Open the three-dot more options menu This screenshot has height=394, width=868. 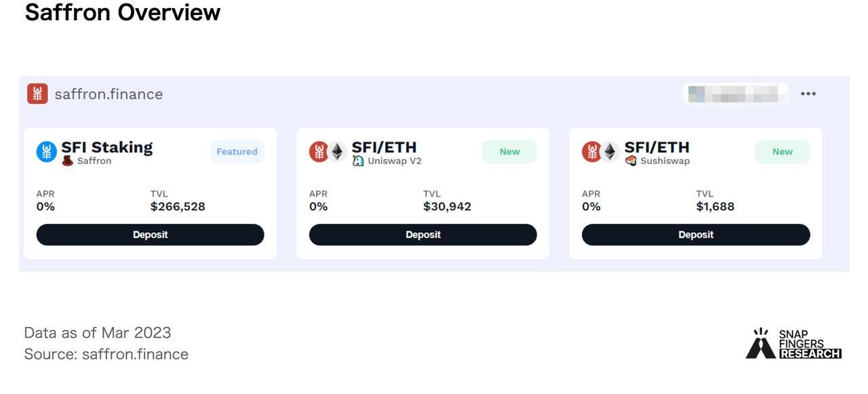point(808,94)
